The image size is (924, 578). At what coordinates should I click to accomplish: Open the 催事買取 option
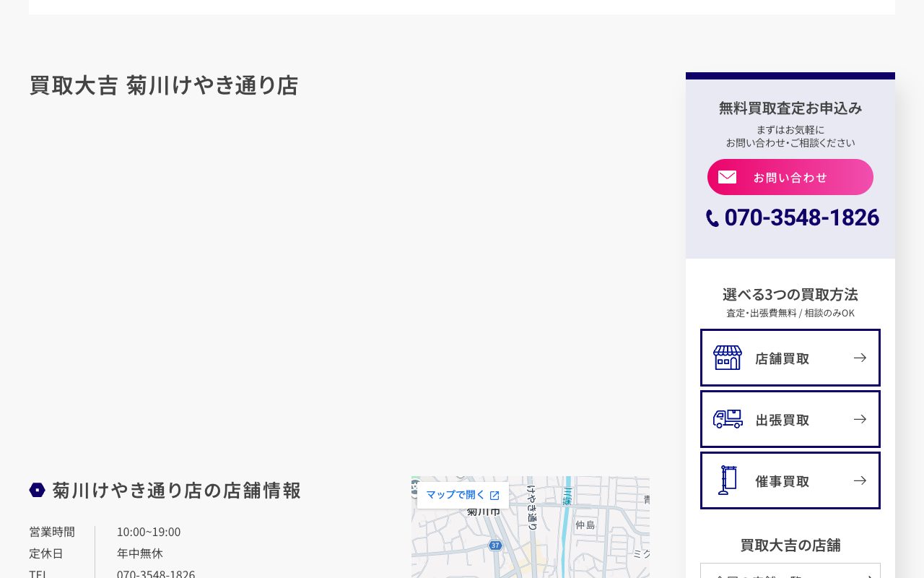[x=790, y=480]
